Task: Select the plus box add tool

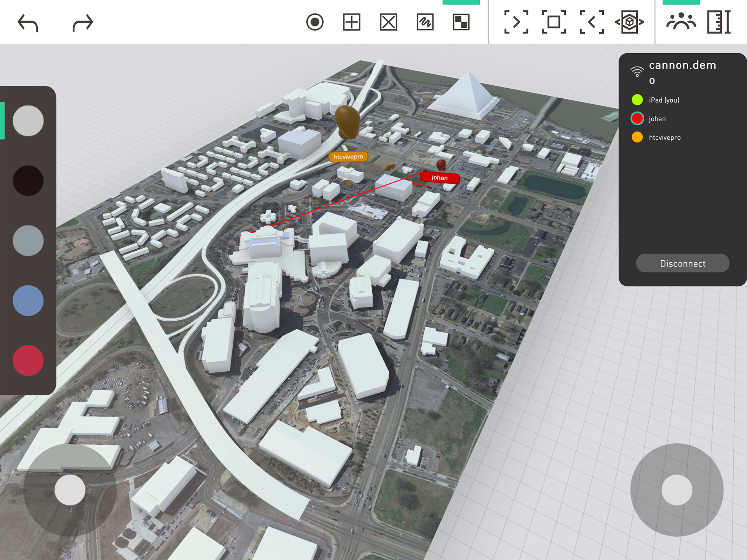Action: (352, 22)
